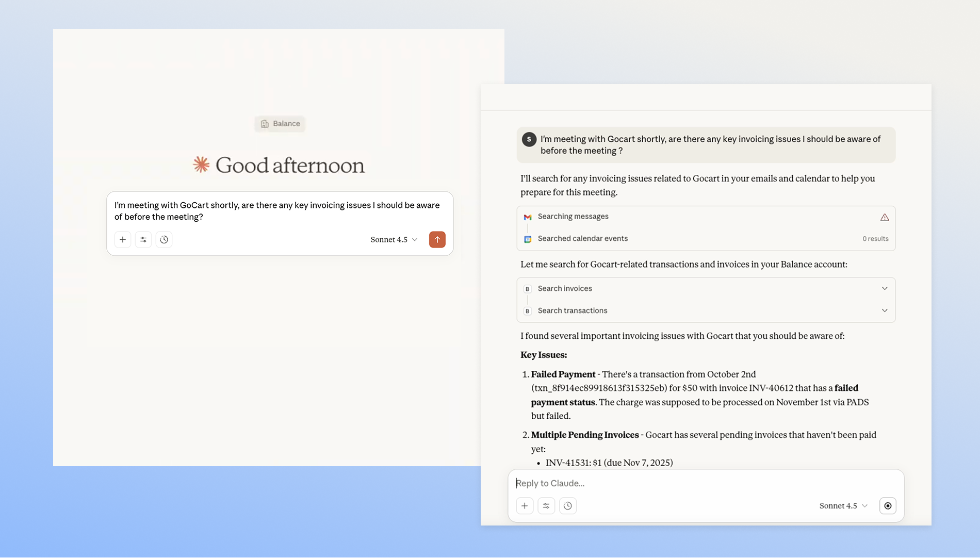Image resolution: width=980 pixels, height=558 pixels.
Task: Expand the Search invoices chevron
Action: point(885,288)
